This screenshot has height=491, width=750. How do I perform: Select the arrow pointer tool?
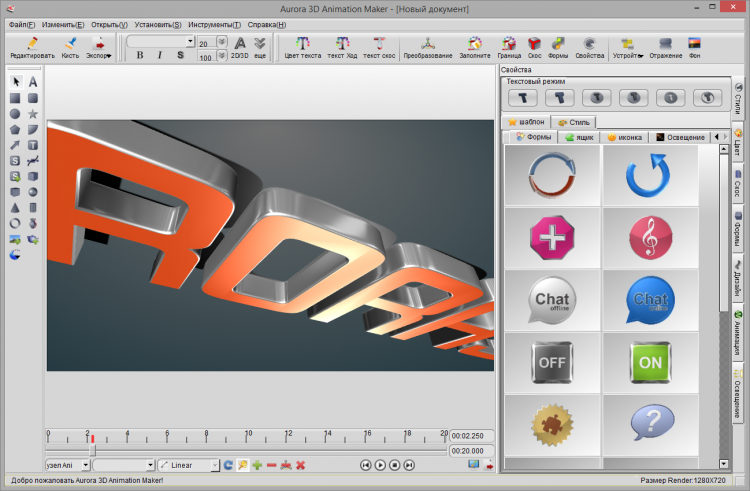pos(16,82)
